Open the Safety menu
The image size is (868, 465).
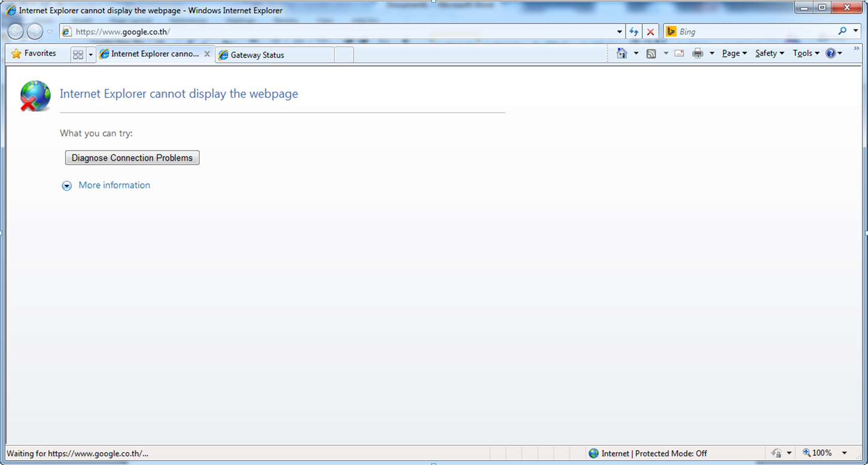pyautogui.click(x=769, y=53)
